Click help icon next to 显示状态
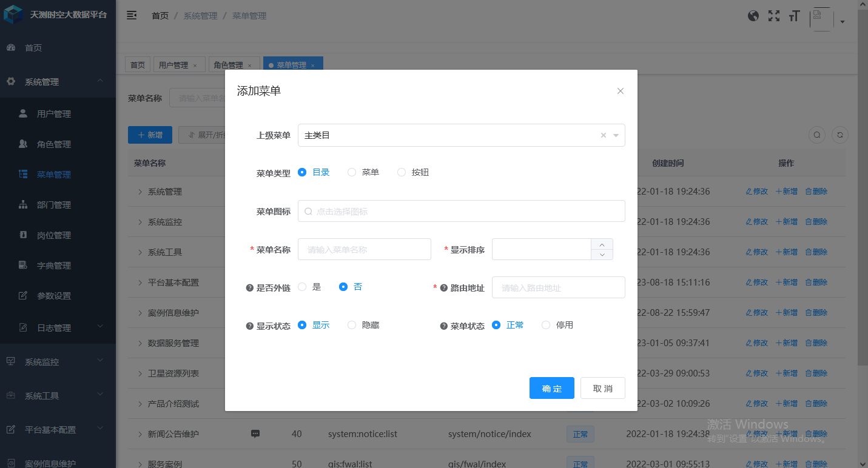Viewport: 868px width, 468px height. coord(249,326)
